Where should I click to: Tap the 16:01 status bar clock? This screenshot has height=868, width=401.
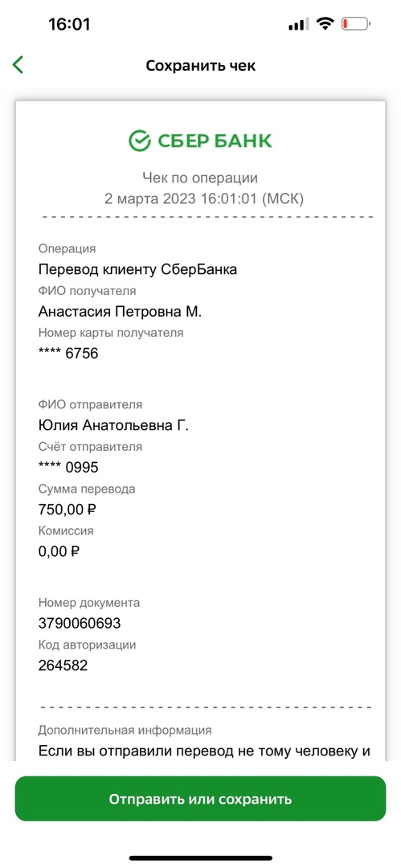point(69,24)
